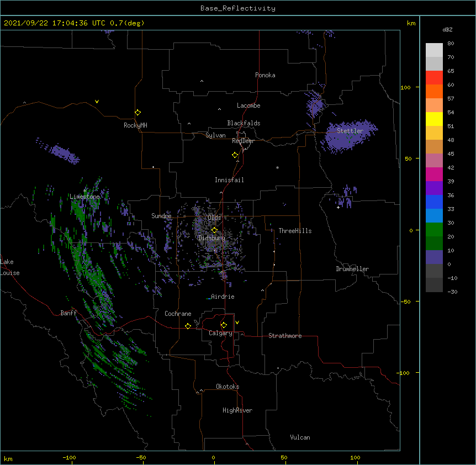Click the Banff label

(x=68, y=313)
